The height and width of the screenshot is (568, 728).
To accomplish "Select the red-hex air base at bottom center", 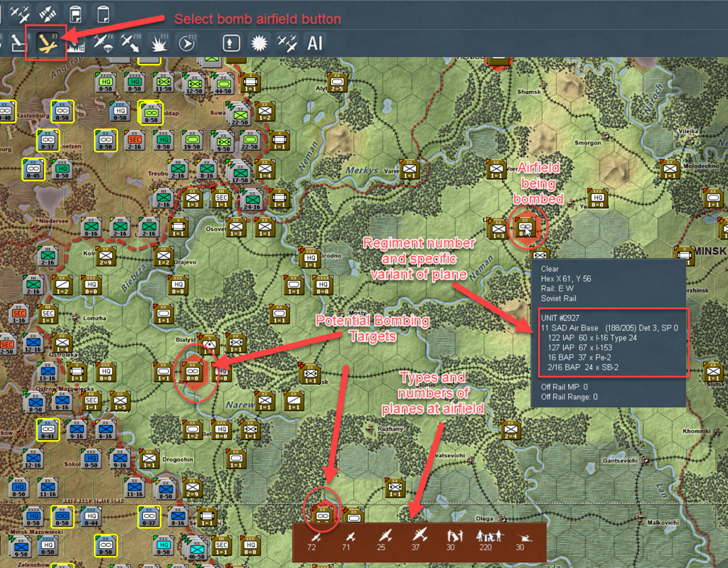I will [322, 515].
